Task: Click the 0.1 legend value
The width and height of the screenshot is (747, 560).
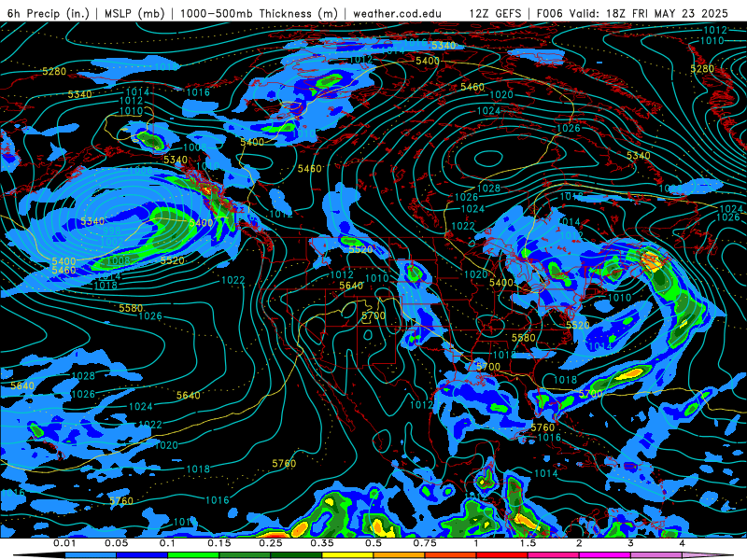Action: click(x=167, y=543)
